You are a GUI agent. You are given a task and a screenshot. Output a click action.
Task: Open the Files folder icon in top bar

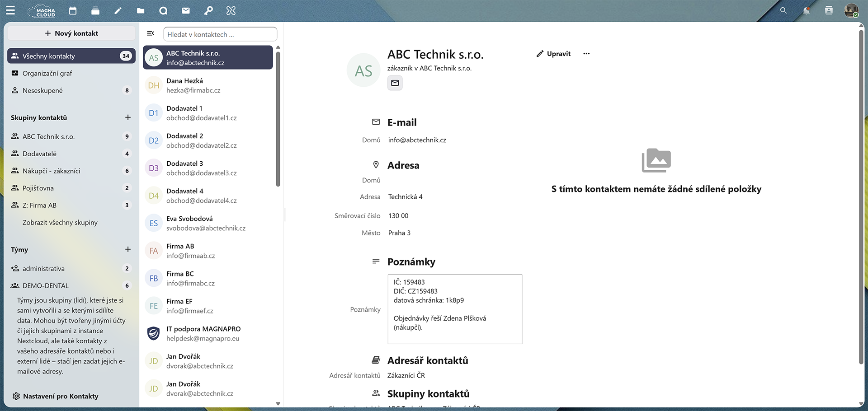tap(141, 11)
